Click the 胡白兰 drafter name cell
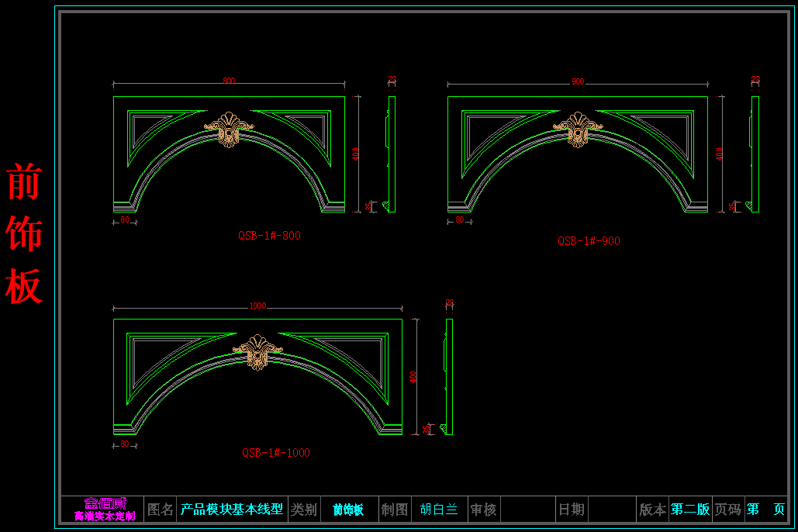 [x=439, y=510]
